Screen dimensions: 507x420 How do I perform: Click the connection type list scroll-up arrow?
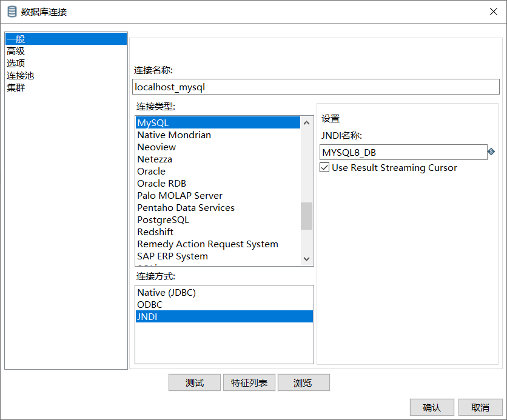click(306, 123)
